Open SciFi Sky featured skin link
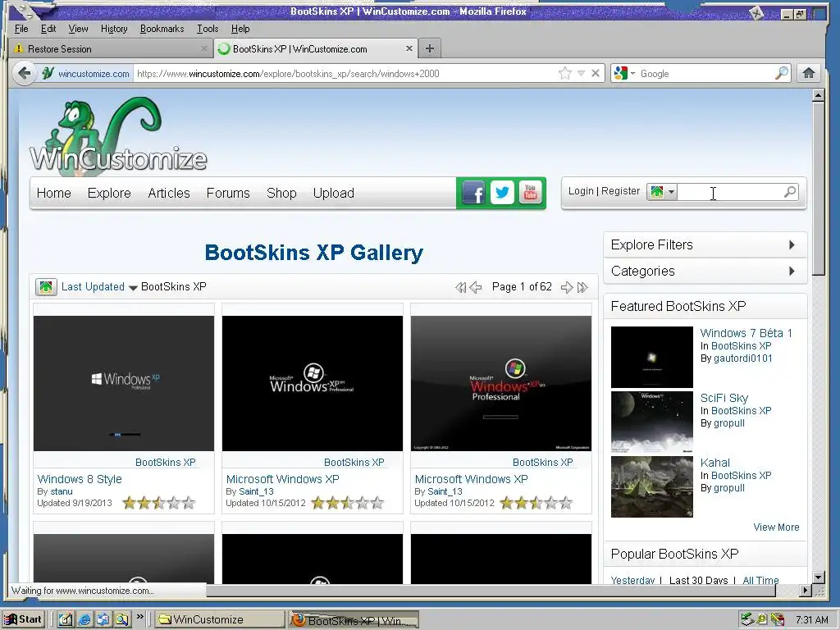The image size is (840, 630). tap(724, 398)
